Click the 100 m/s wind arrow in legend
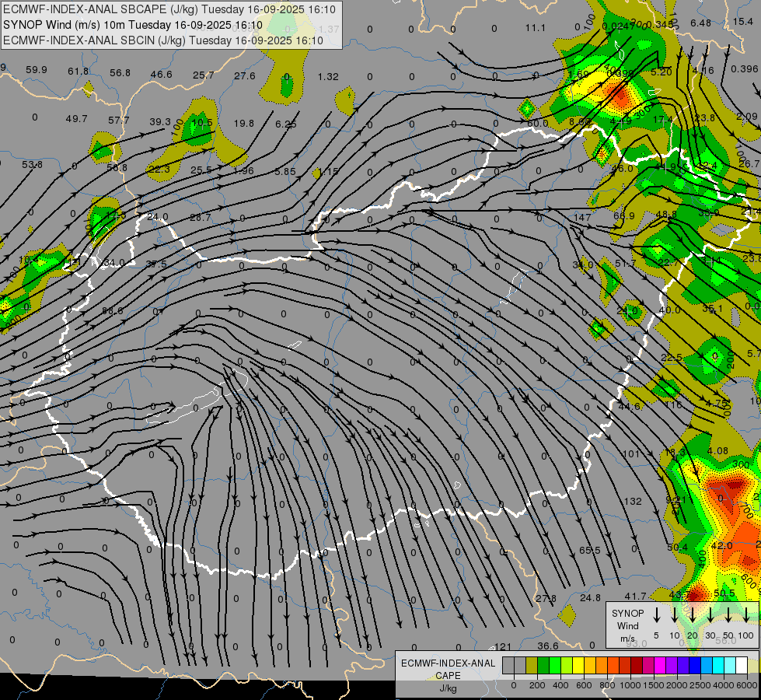Screen dimensions: 761x700 (x=746, y=614)
